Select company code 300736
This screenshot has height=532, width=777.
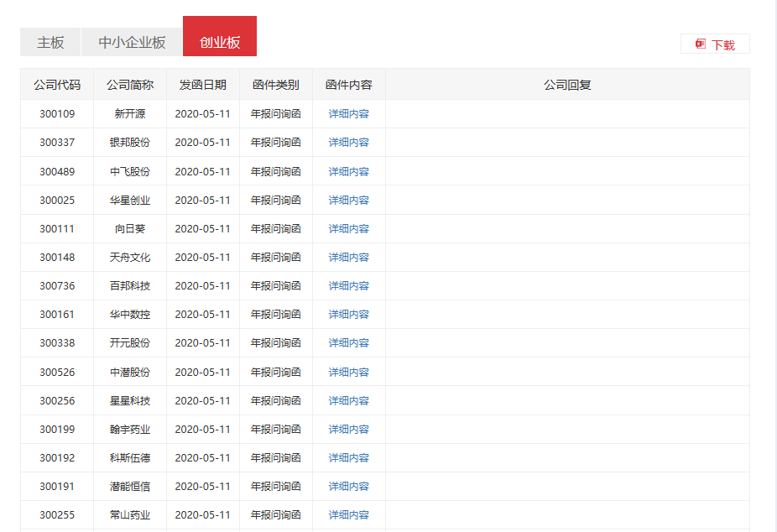coord(57,286)
